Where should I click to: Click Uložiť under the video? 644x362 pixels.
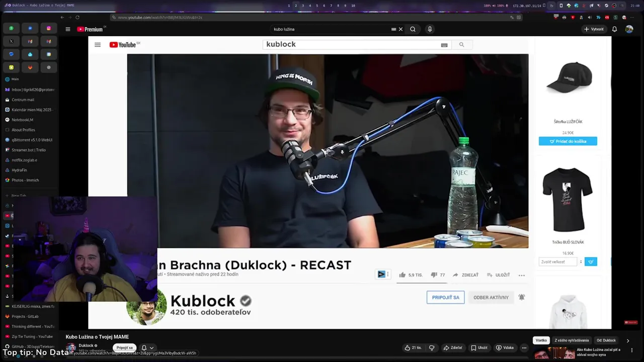[479, 347]
